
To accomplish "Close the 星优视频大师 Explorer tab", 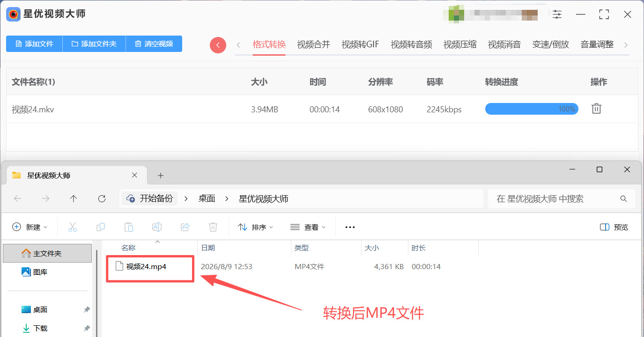I will click(x=134, y=175).
